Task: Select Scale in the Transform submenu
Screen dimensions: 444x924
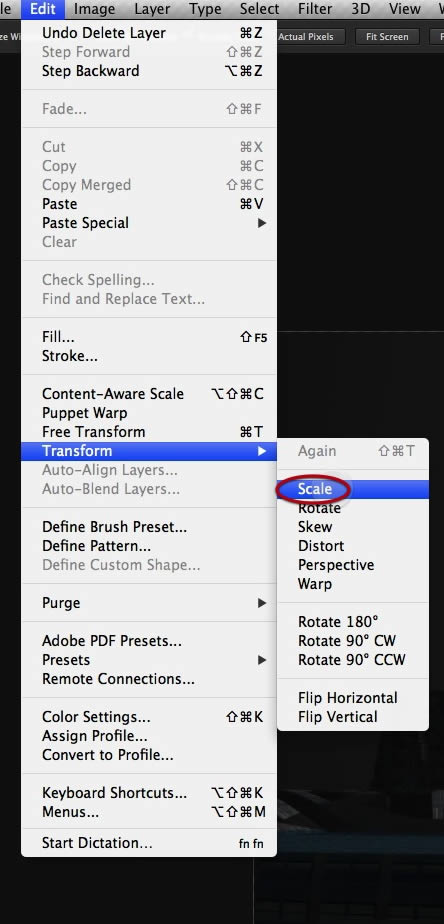Action: 353,489
